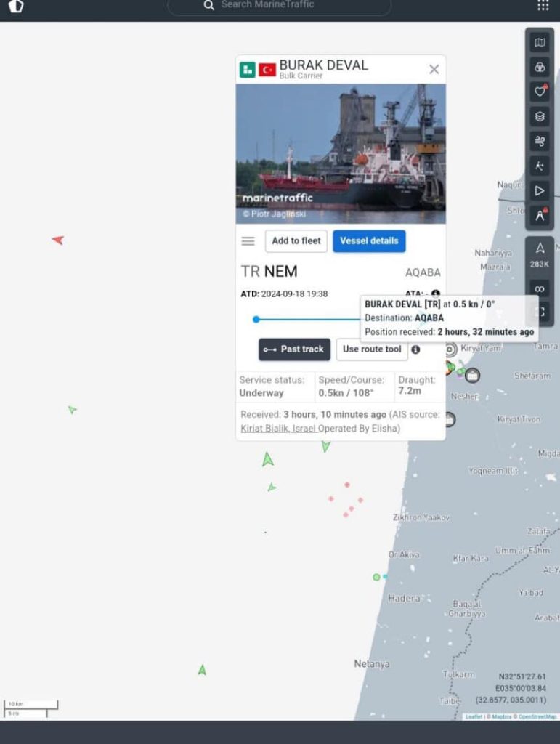
Task: Open Vessel details button
Action: point(369,241)
